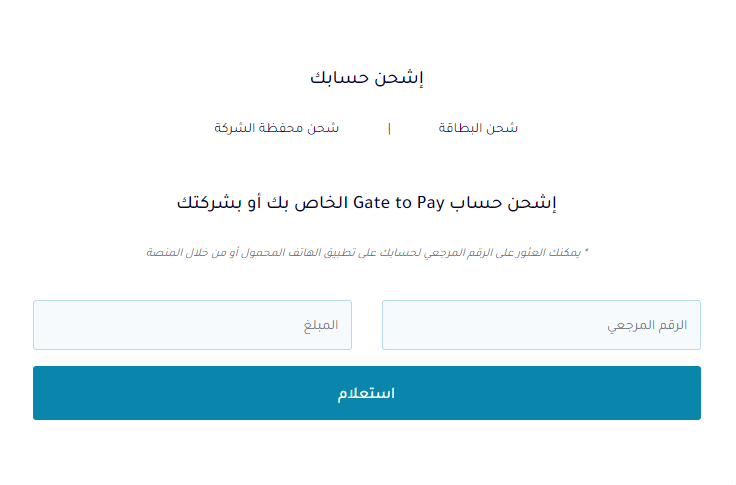
Task: Open the شحن محفظة الشركة tab
Action: [x=276, y=128]
